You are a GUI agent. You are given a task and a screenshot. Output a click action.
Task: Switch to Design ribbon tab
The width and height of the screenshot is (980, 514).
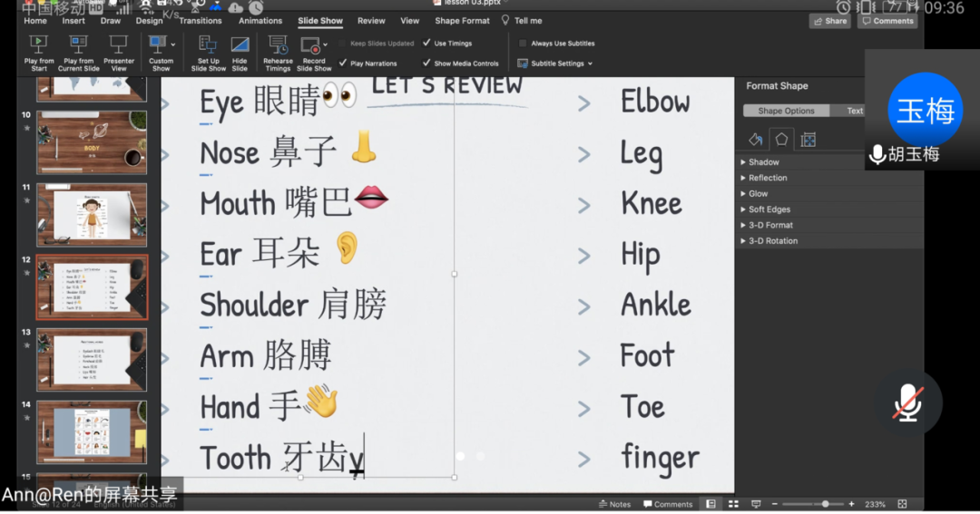pos(149,21)
